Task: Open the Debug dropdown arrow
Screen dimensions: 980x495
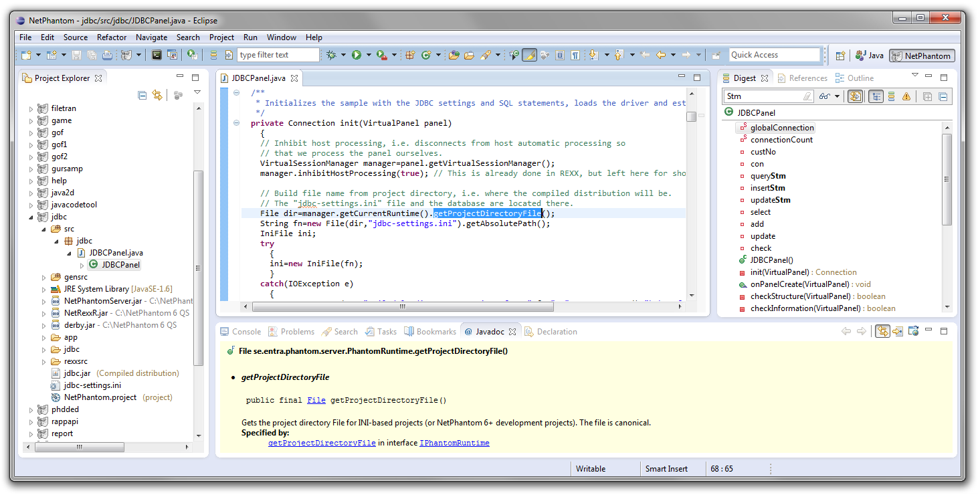Action: pyautogui.click(x=343, y=55)
